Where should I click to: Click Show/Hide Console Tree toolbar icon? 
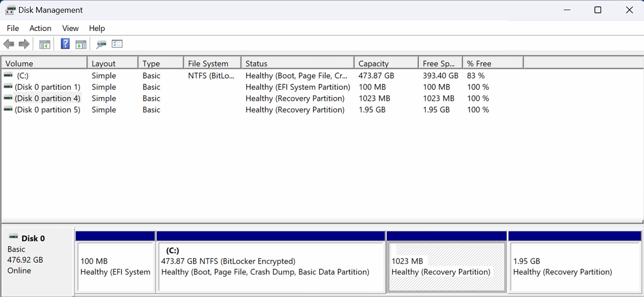[45, 44]
